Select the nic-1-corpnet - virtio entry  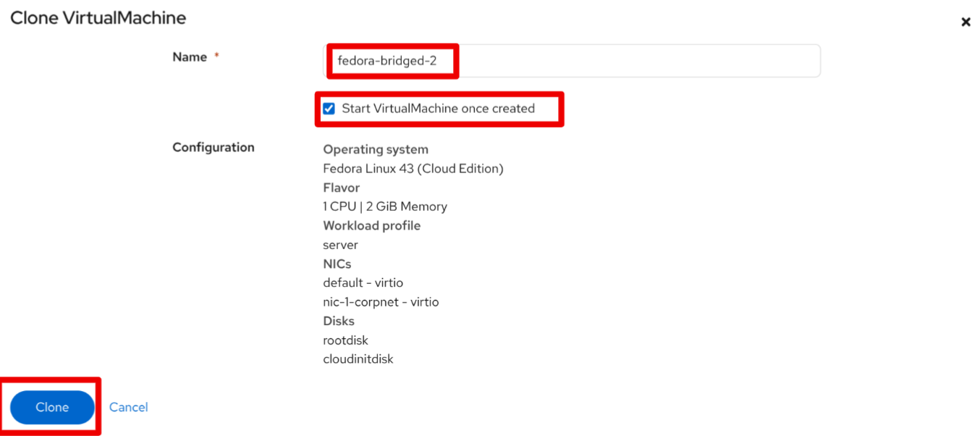pos(381,302)
